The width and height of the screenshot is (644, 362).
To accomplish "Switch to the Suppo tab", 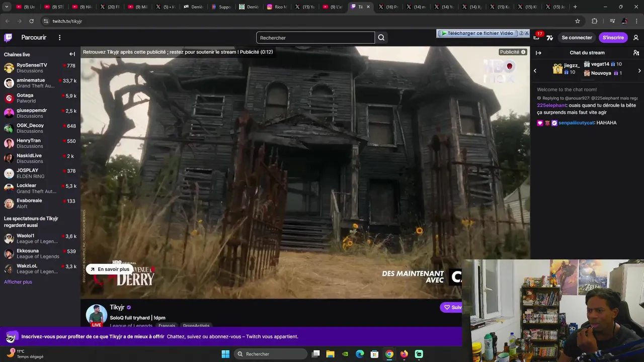I will tap(221, 7).
